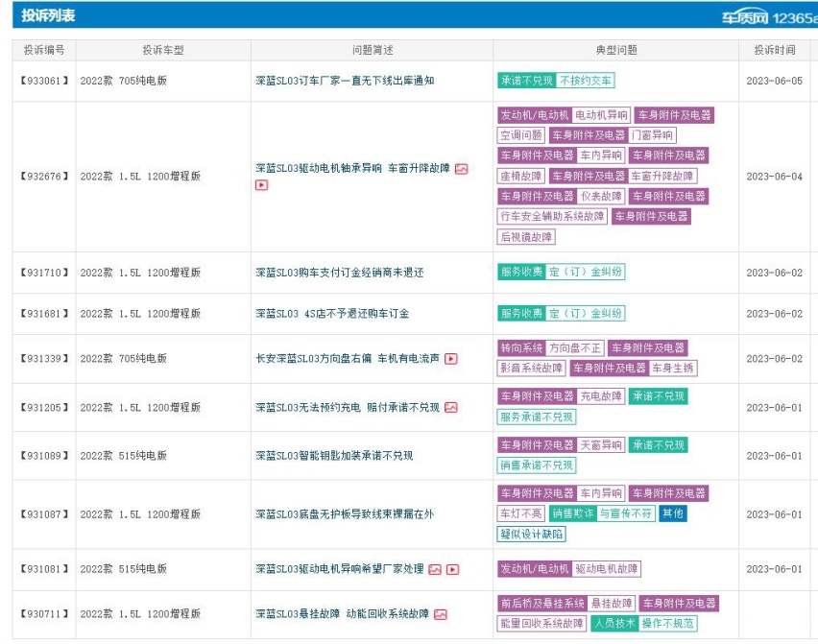
Task: Select complaint number 【931205】
Action: [x=44, y=407]
